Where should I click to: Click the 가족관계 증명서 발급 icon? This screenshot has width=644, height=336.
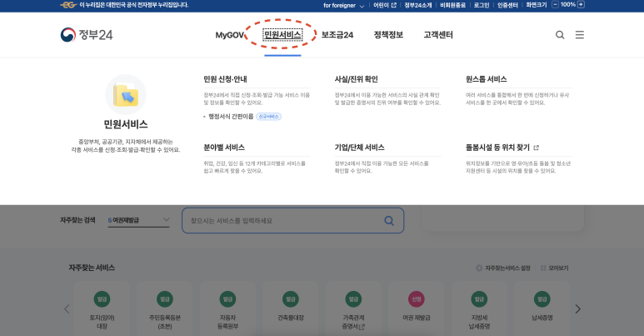pos(353,299)
